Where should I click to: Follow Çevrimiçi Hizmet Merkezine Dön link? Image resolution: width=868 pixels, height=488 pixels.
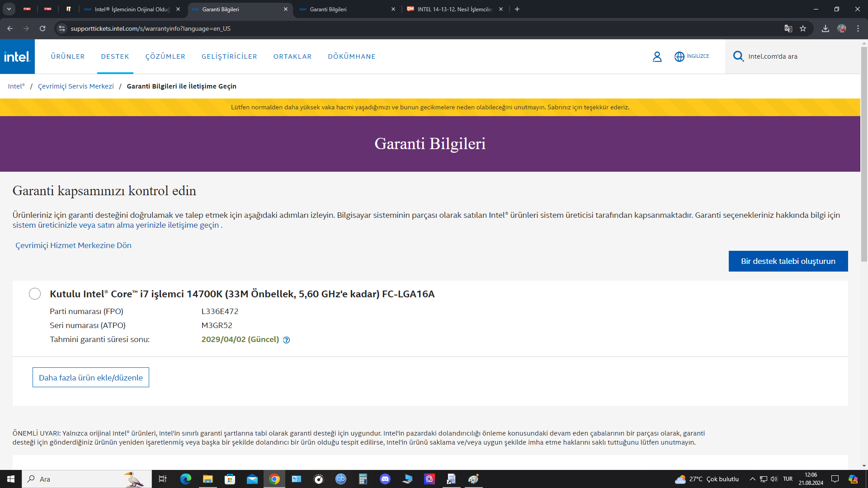[x=73, y=245]
